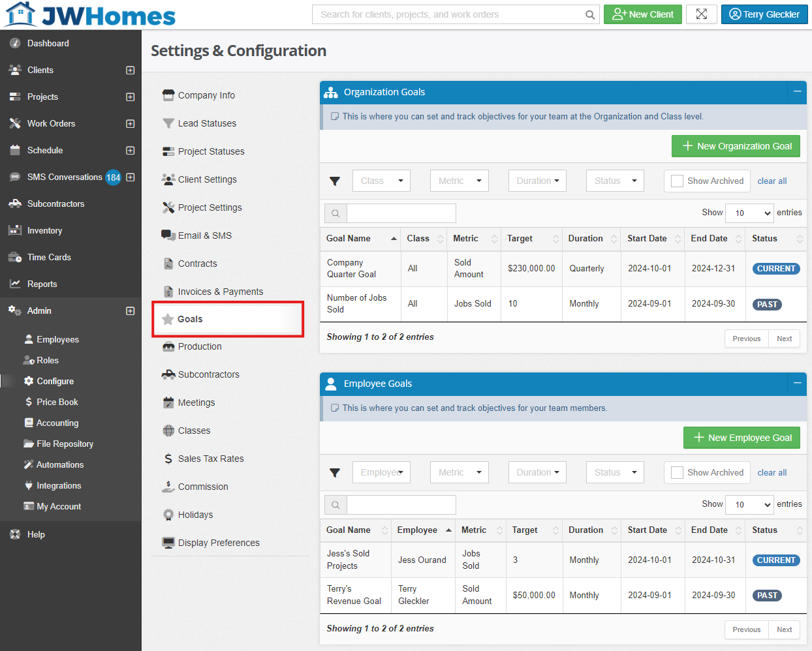Click the Organization Goals filter funnel icon
Viewport: 812px width, 651px height.
(x=335, y=181)
